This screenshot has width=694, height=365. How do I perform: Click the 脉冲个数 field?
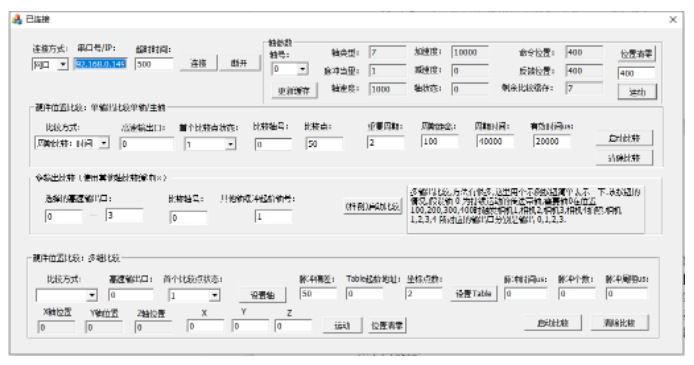click(x=577, y=293)
